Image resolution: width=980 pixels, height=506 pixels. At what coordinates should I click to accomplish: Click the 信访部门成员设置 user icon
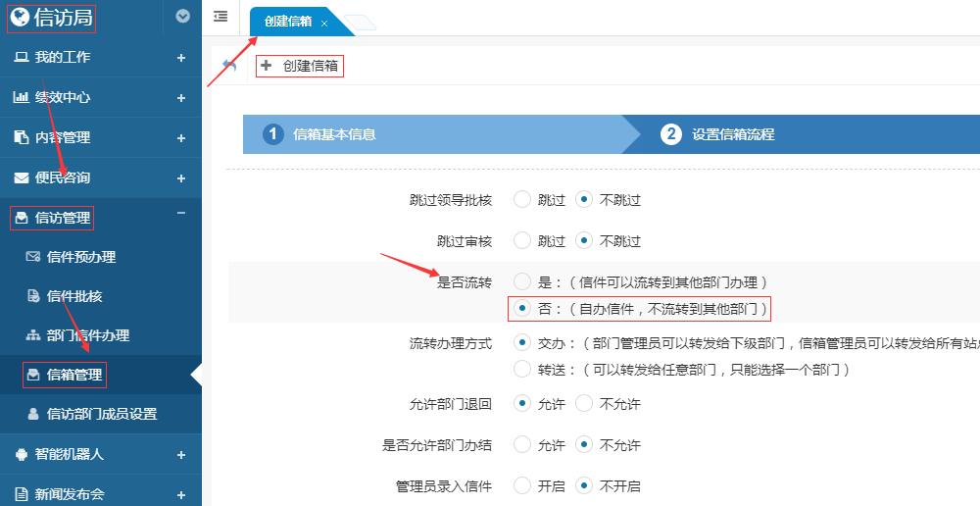(x=32, y=414)
